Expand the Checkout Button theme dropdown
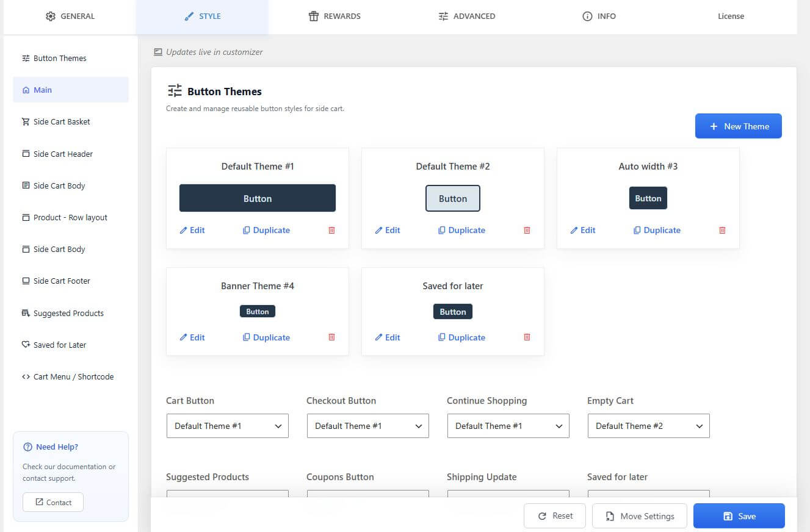This screenshot has width=810, height=532. pyautogui.click(x=368, y=426)
